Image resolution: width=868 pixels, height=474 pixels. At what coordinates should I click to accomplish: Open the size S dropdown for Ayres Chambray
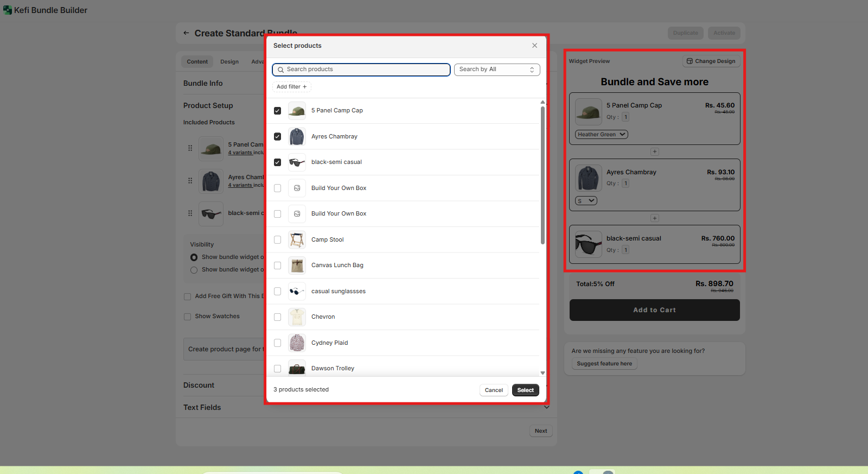(586, 201)
